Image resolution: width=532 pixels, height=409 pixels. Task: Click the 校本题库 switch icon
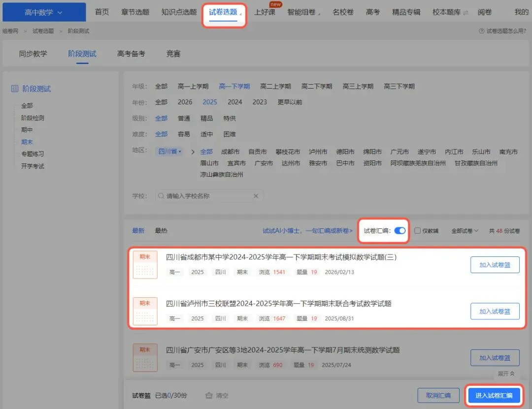(x=465, y=12)
